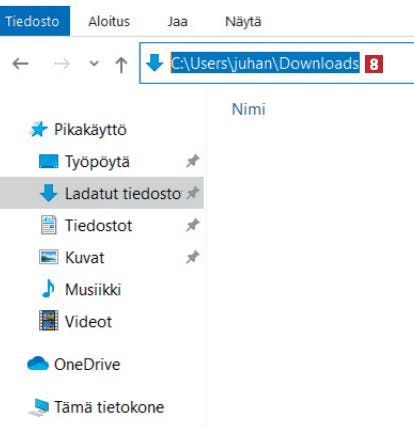414x427 pixels.
Task: Click the forward navigation arrow
Action: 62,63
